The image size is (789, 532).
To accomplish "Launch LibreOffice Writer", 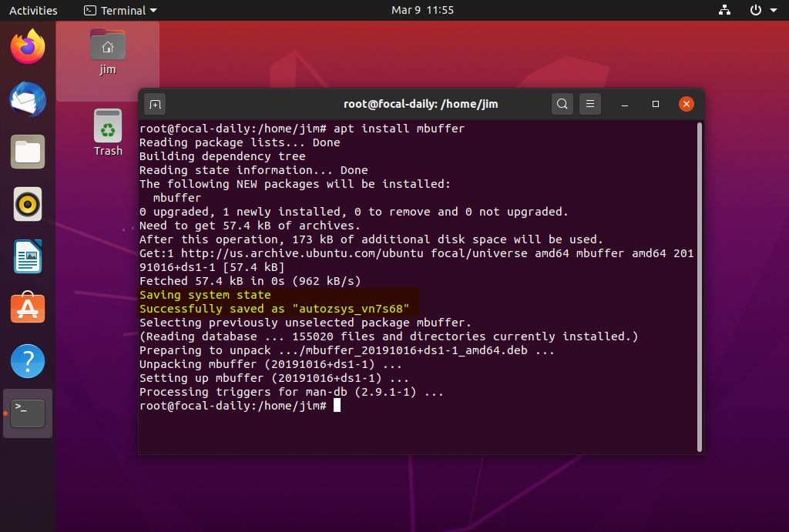I will 27,256.
